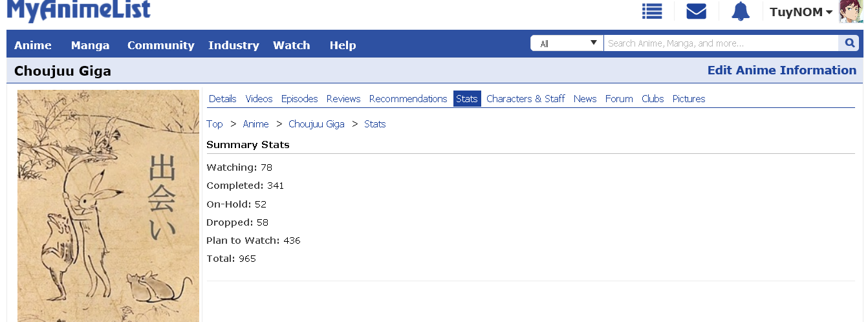Viewport: 868px width, 322px height.
Task: Open the Anime navigation menu
Action: pos(33,45)
